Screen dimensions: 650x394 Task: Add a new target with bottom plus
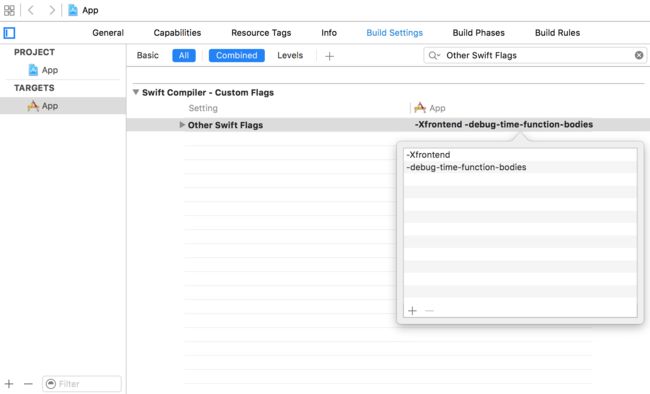point(9,384)
